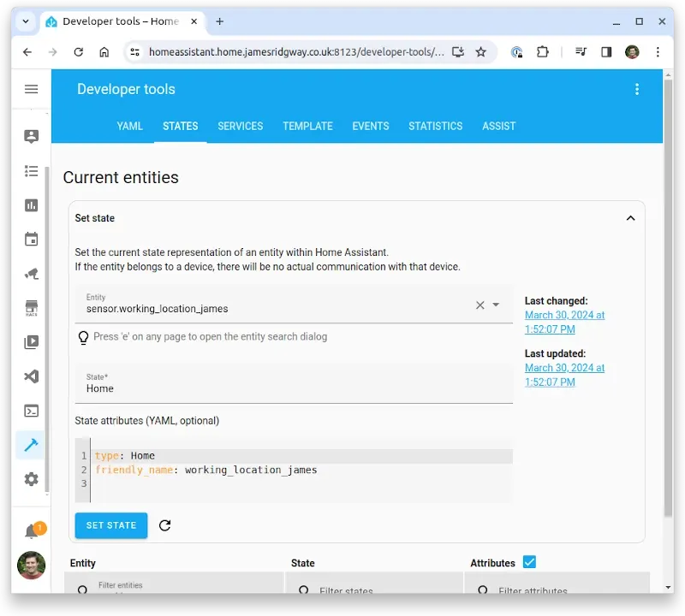
Task: Open a new browser tab
Action: click(x=220, y=21)
